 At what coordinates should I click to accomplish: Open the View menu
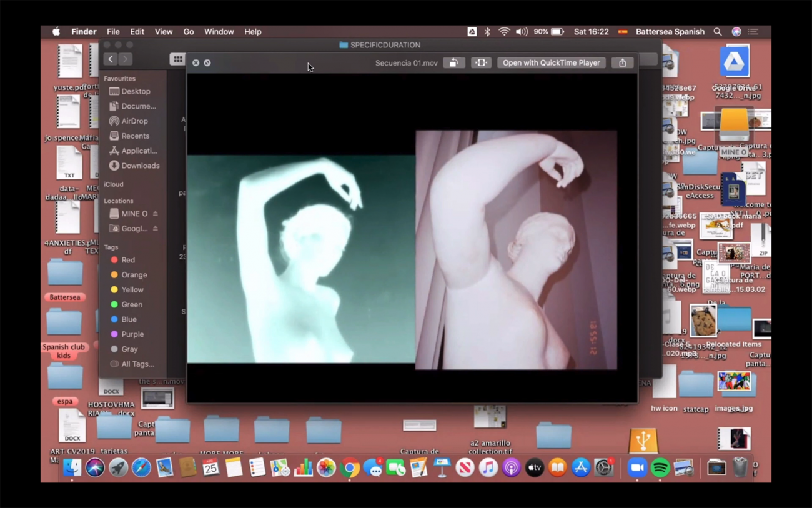164,32
